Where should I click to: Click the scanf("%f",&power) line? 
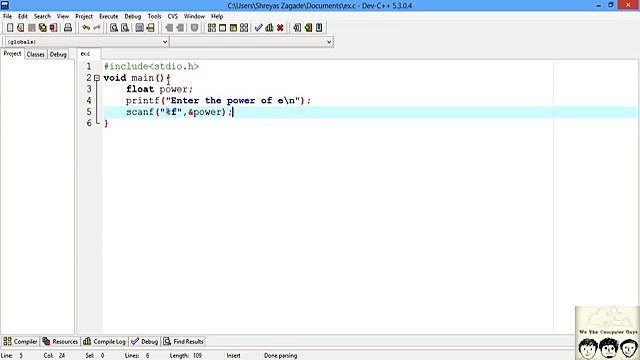[x=179, y=112]
